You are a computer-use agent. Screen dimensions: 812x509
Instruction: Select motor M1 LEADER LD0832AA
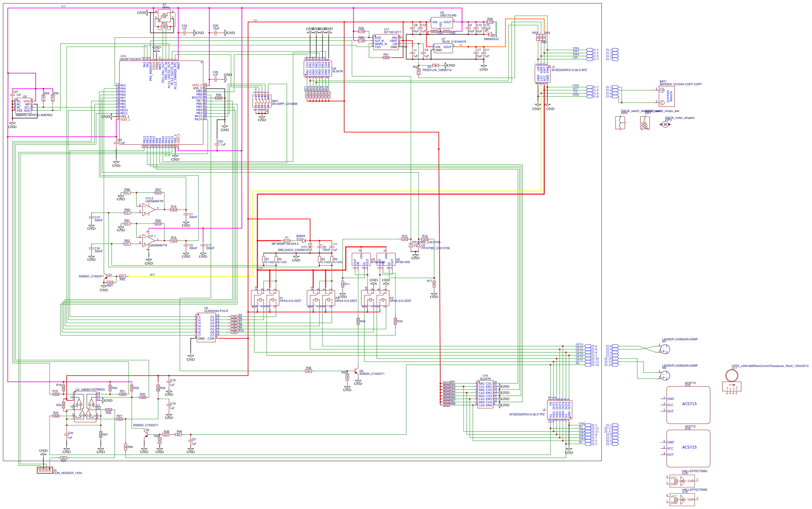pyautogui.click(x=666, y=348)
